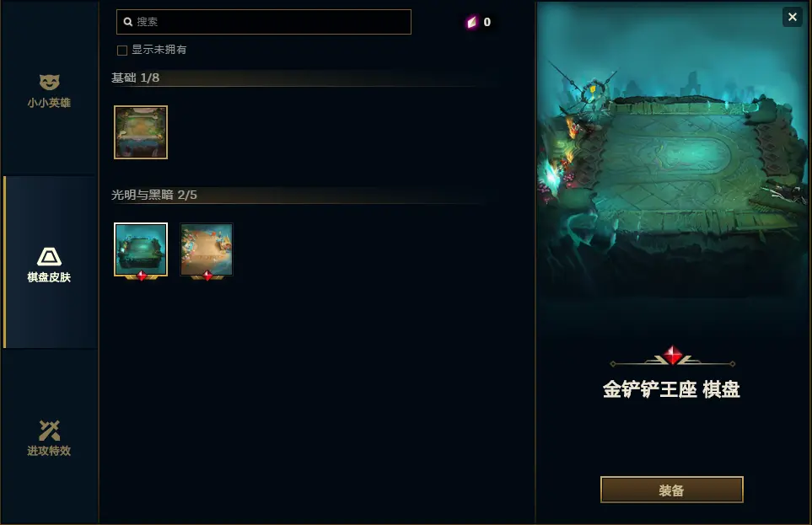
Task: Enable the 显示未拥有 checkbox
Action: pyautogui.click(x=122, y=51)
